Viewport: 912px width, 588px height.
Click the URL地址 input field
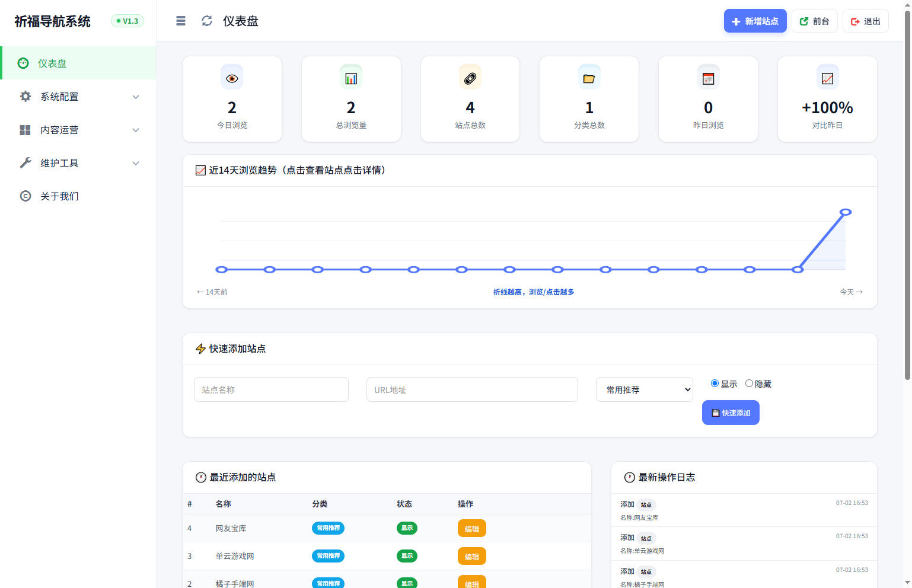pyautogui.click(x=472, y=389)
